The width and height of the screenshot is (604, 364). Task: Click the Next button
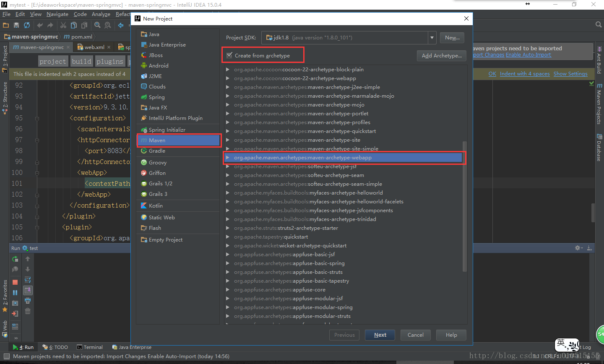click(x=380, y=335)
